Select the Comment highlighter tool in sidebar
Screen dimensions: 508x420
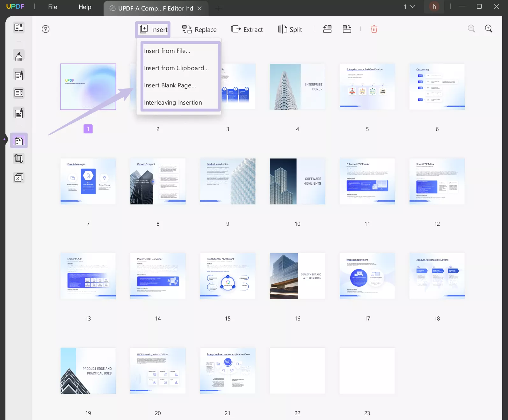19,55
